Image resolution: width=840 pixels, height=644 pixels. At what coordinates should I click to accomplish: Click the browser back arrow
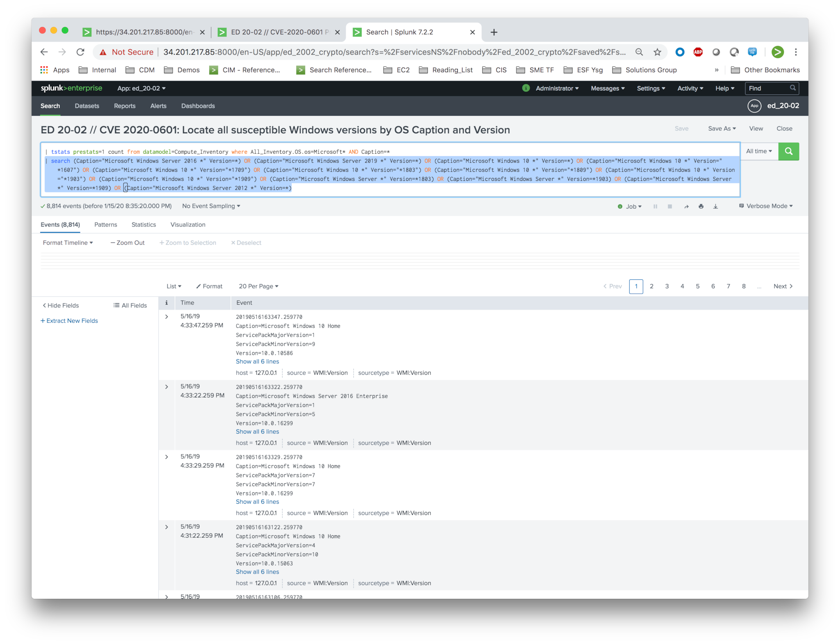click(44, 52)
